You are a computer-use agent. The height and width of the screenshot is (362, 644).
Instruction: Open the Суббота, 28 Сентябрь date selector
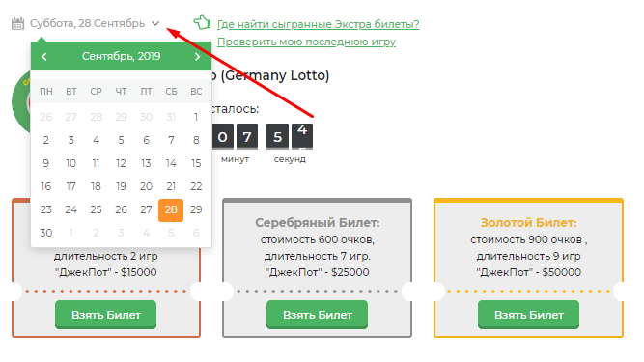pyautogui.click(x=87, y=23)
